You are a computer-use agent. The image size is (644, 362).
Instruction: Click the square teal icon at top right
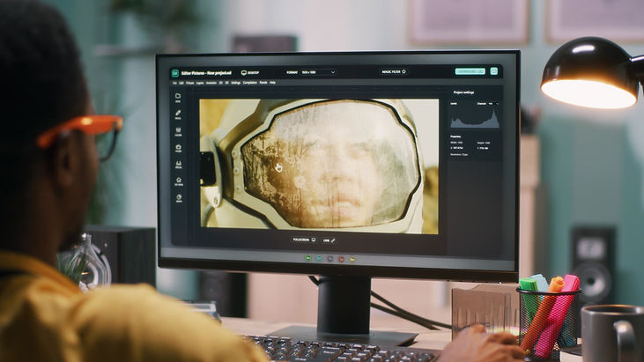tap(493, 71)
